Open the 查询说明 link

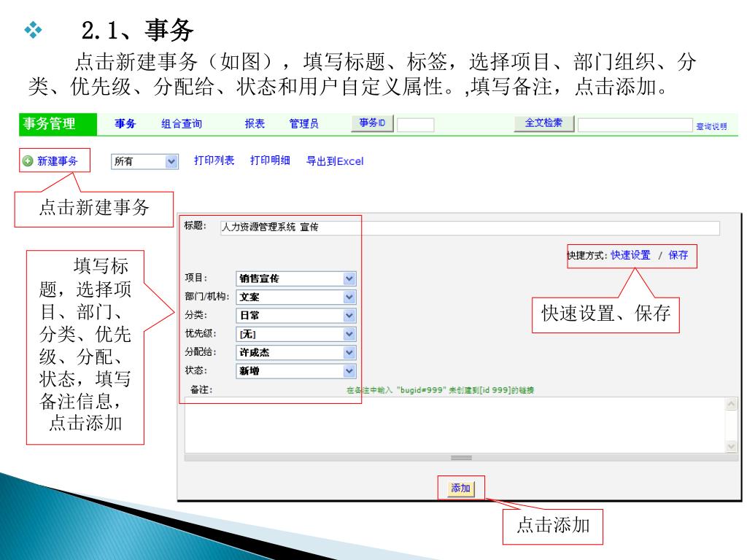click(711, 126)
